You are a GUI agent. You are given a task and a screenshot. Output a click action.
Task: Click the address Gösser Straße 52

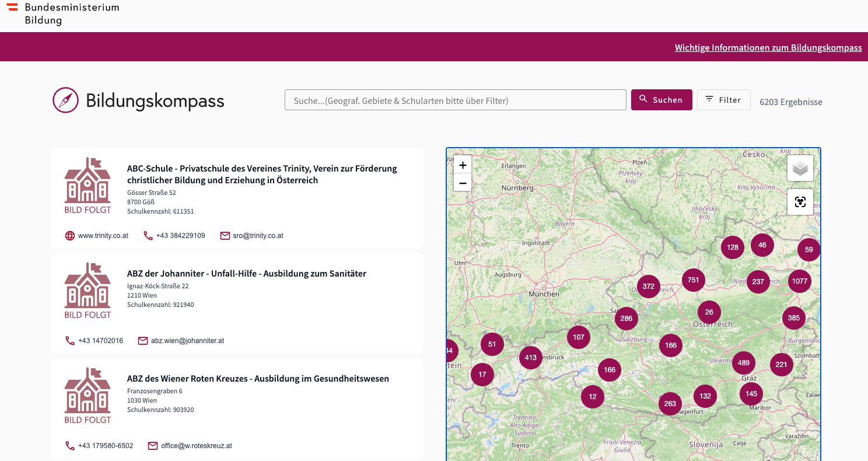152,193
